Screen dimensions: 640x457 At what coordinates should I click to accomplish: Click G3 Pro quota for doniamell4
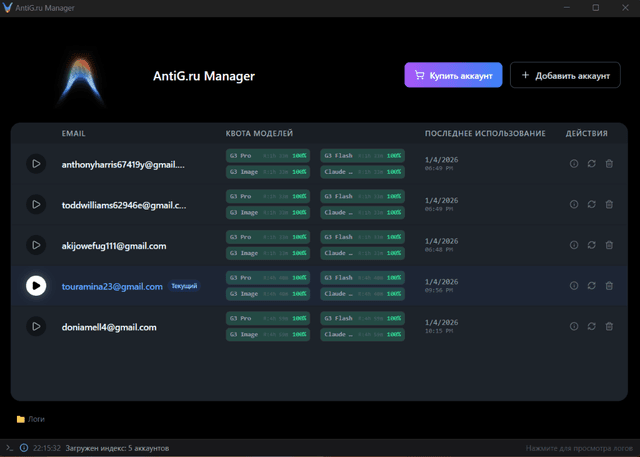point(268,318)
